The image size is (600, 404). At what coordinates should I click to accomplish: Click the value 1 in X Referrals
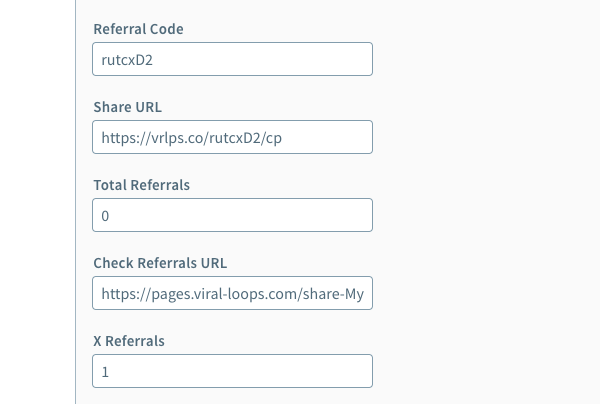click(105, 371)
